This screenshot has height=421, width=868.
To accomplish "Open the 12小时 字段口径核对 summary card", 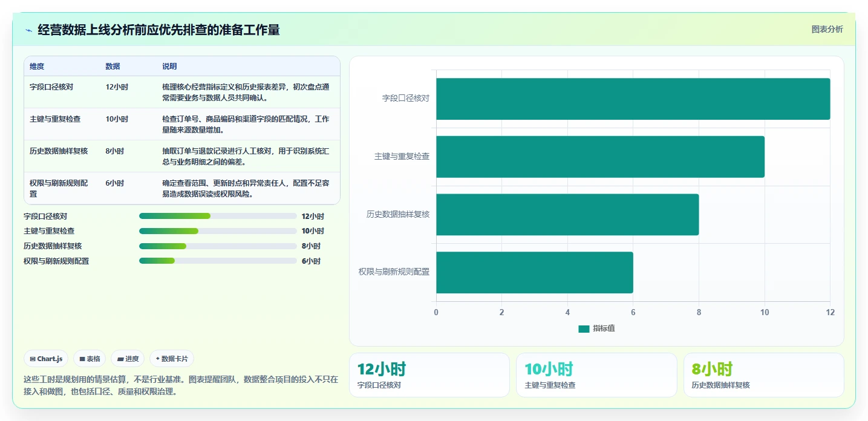I will [x=429, y=375].
